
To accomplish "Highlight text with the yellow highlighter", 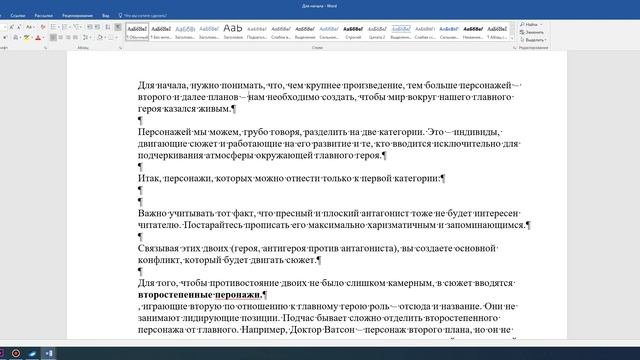I will [27, 37].
